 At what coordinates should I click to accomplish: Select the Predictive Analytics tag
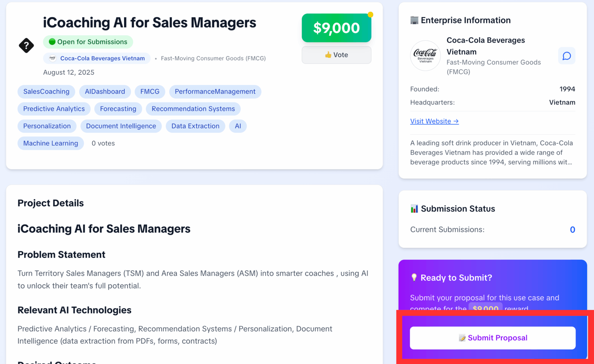[54, 109]
